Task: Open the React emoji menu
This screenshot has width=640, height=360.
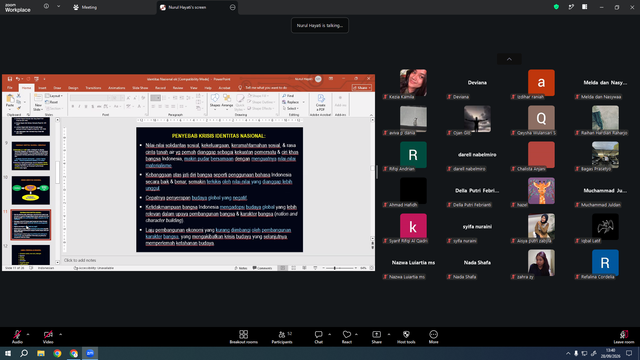Action: point(347,337)
